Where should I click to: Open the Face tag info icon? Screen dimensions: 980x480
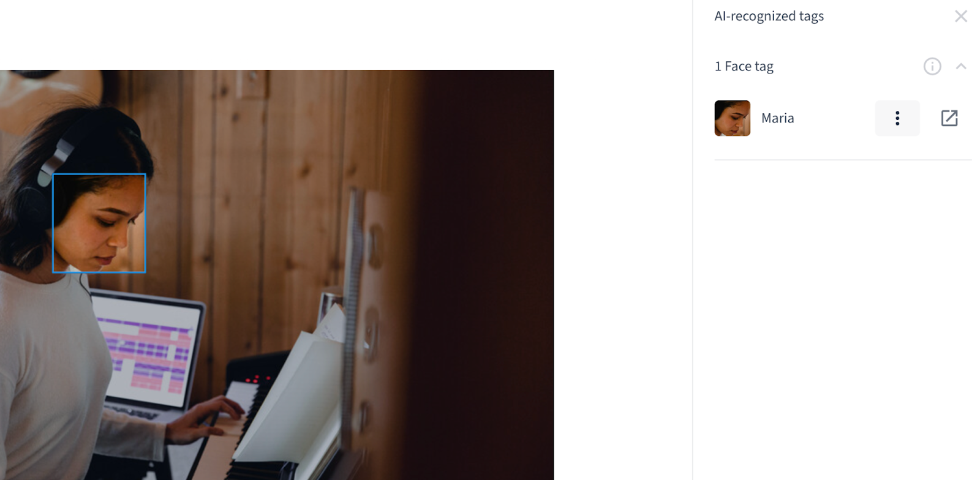[932, 66]
